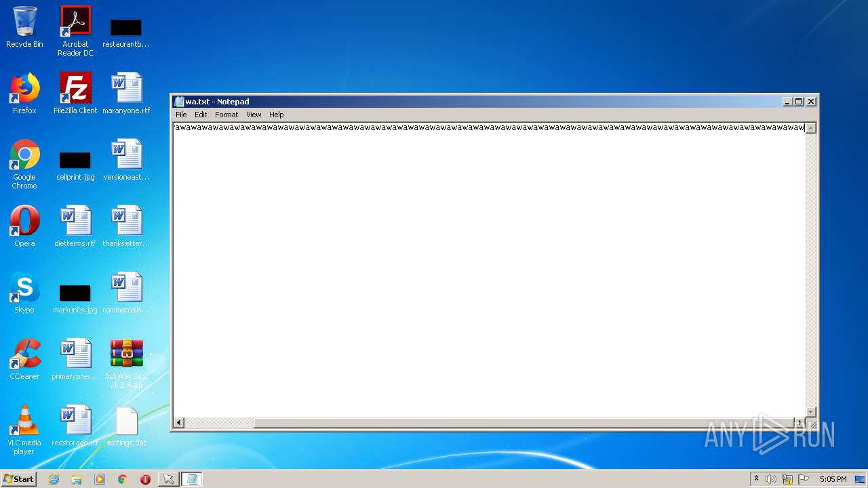Image resolution: width=868 pixels, height=488 pixels.
Task: Click horizontal scrollbar right arrow
Action: (x=799, y=423)
